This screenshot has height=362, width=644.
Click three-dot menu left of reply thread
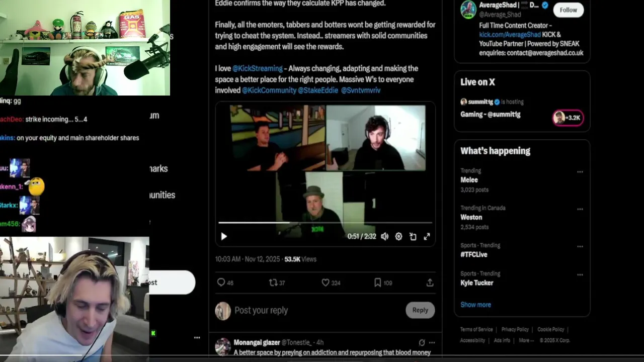pos(197,337)
